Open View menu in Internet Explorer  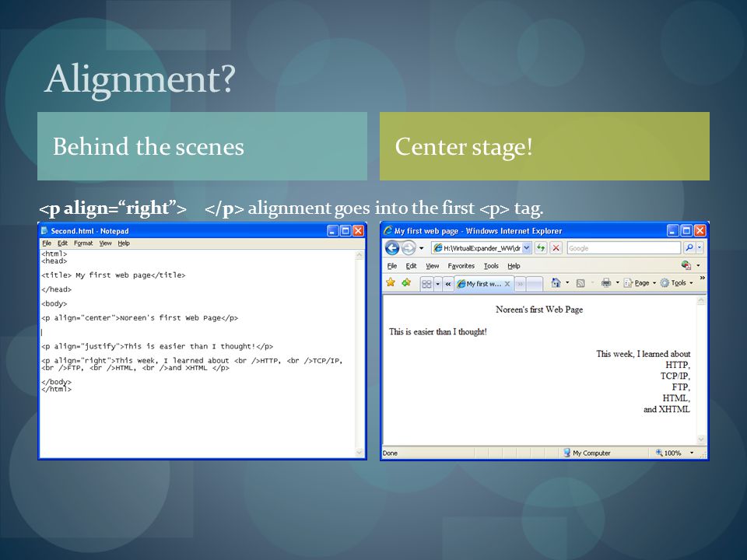tap(432, 266)
